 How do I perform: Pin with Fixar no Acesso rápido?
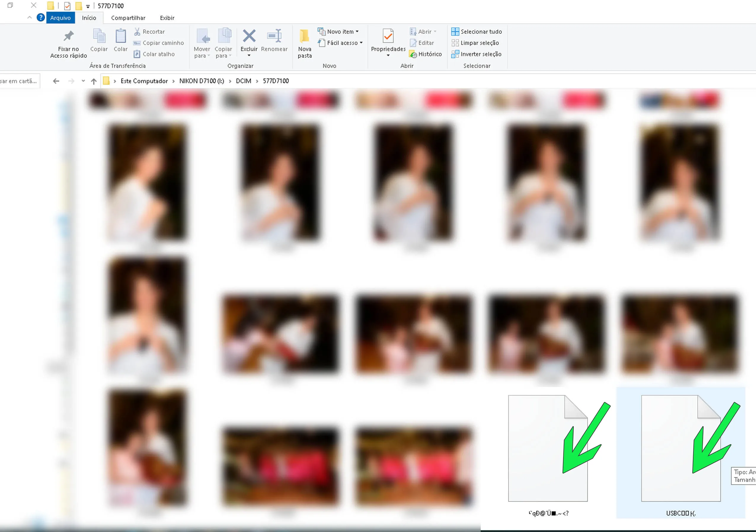tap(68, 36)
